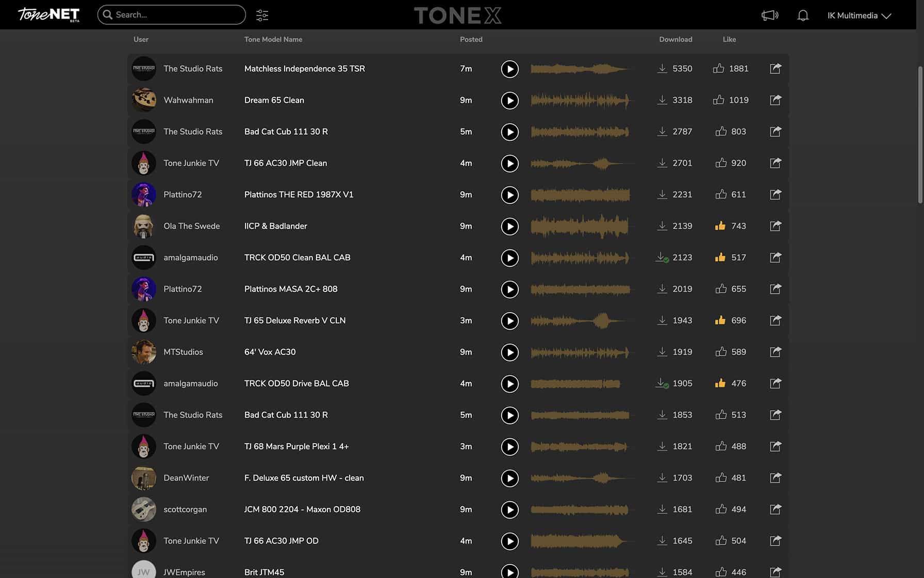Viewport: 924px width, 578px height.
Task: Click the page vertical scrollbar
Action: [920, 134]
